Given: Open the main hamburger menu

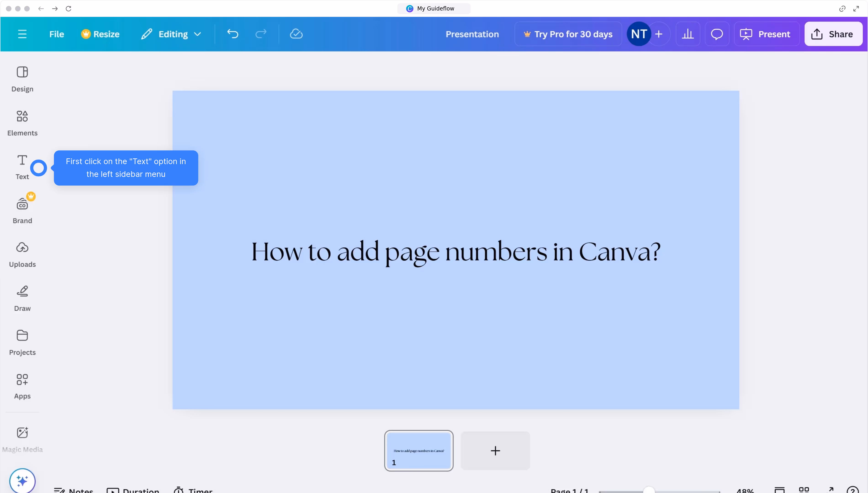Looking at the screenshot, I should click(22, 34).
